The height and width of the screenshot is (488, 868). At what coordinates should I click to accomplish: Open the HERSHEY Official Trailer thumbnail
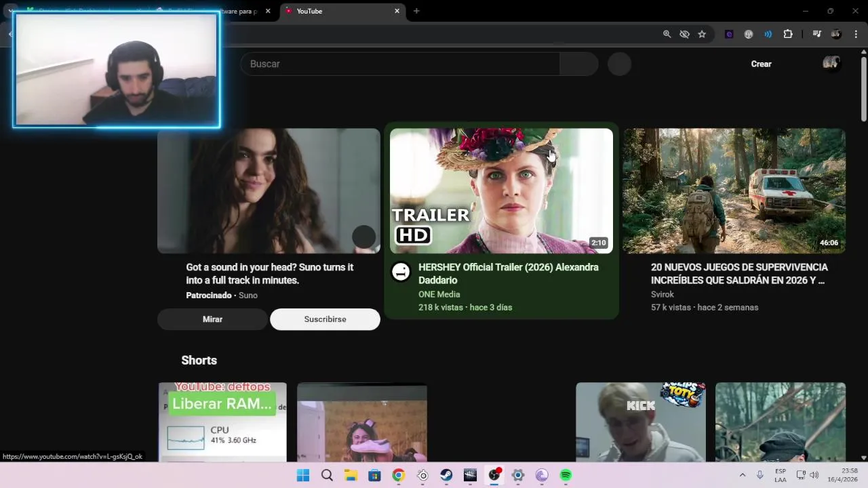(501, 191)
